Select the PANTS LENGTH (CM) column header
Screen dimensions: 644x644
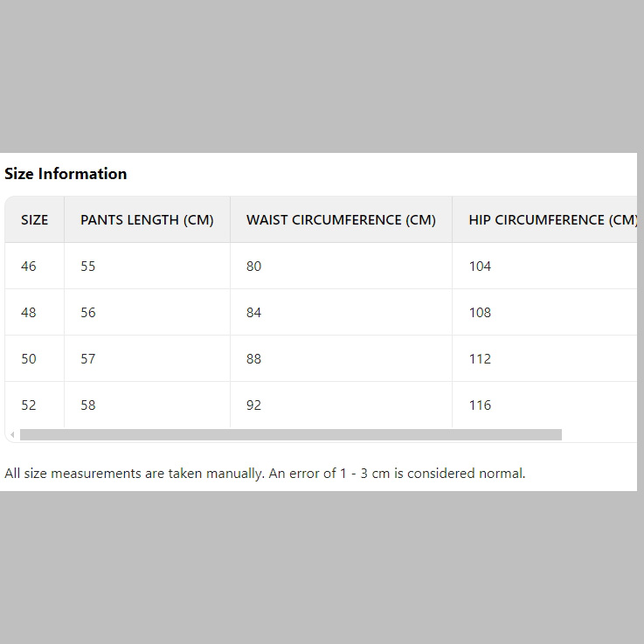pos(147,220)
